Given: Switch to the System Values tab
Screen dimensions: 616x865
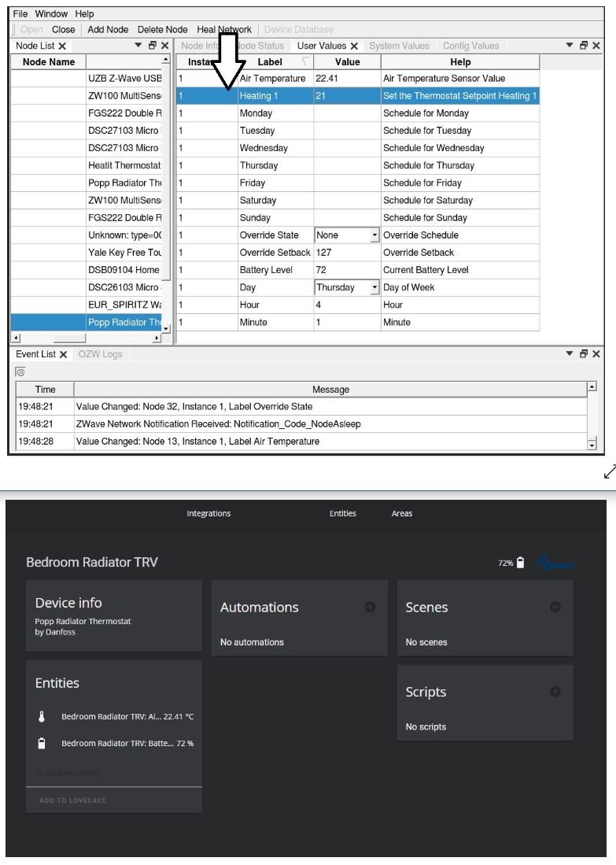Looking at the screenshot, I should 399,46.
